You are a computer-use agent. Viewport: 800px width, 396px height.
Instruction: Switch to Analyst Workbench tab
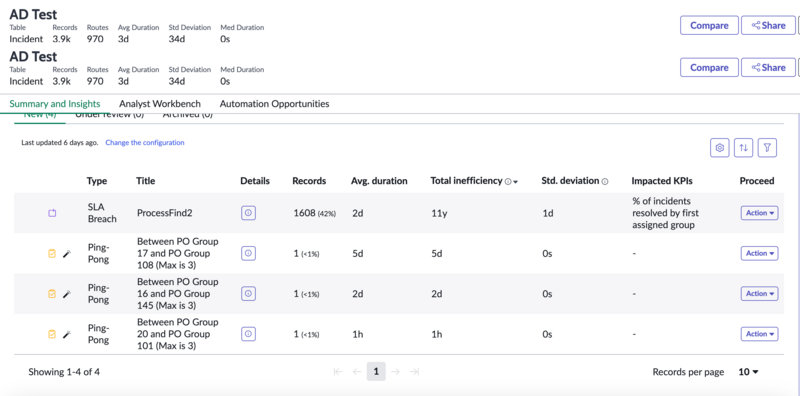(x=160, y=104)
